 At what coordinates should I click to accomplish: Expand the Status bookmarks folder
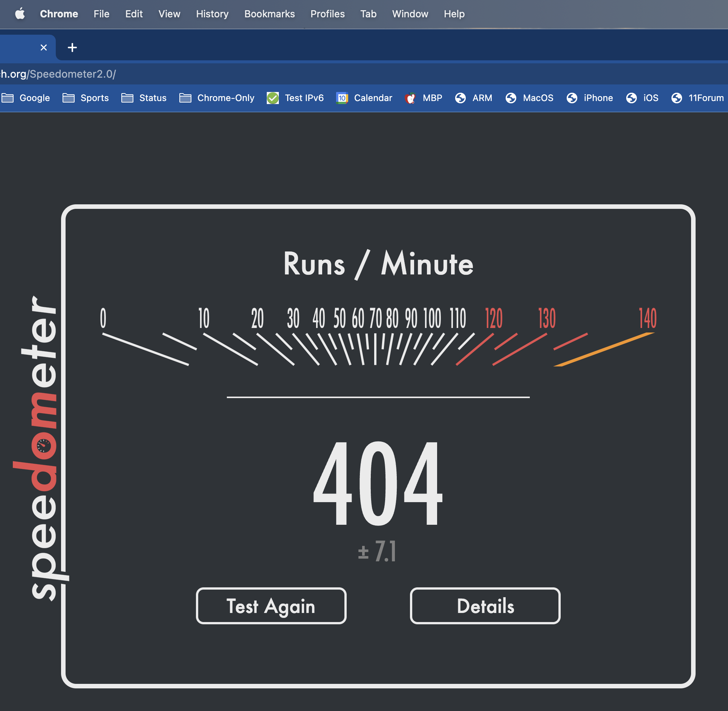click(144, 98)
